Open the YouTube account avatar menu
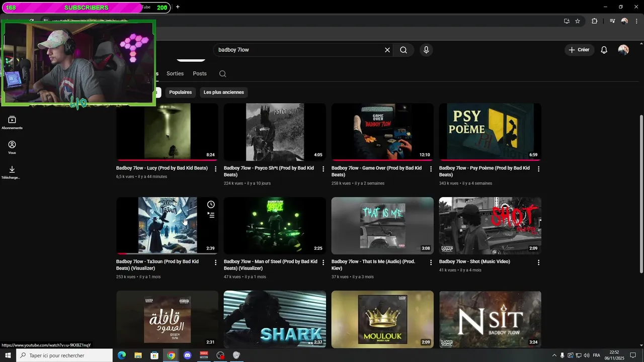 623,50
